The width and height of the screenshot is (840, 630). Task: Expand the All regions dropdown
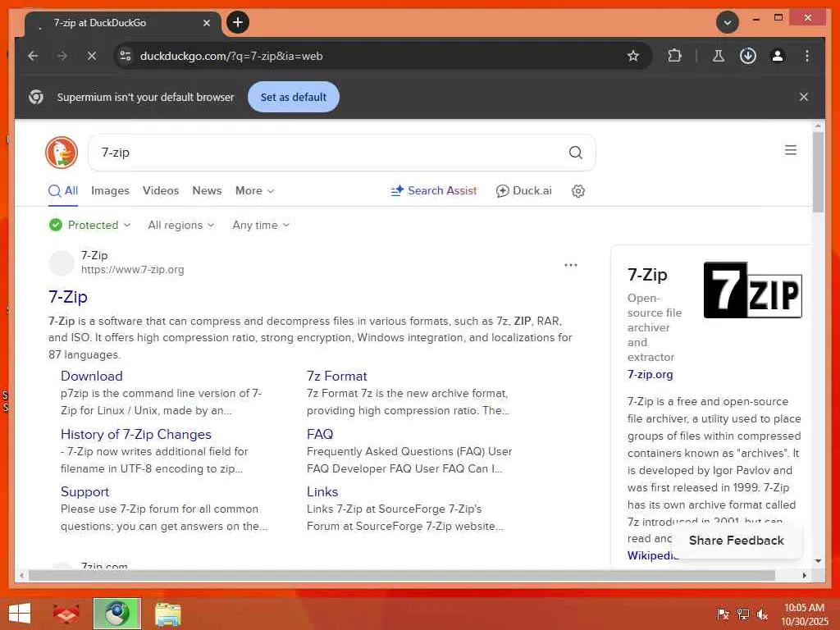181,225
